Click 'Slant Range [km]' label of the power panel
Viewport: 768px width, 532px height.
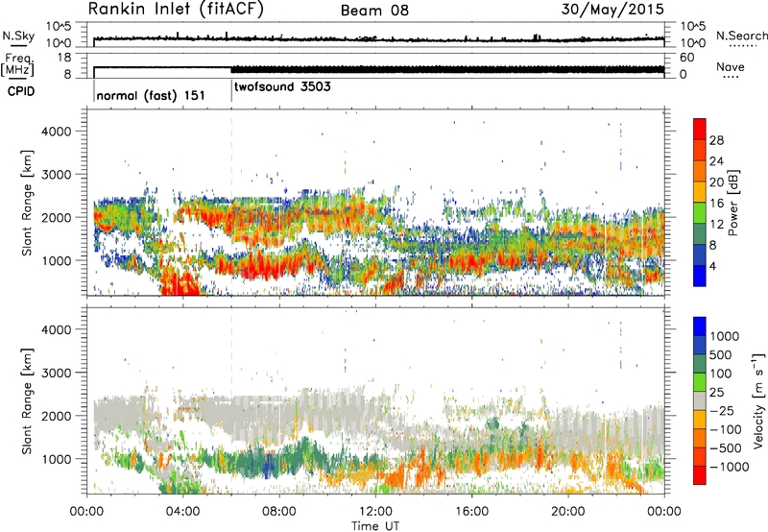(x=27, y=203)
